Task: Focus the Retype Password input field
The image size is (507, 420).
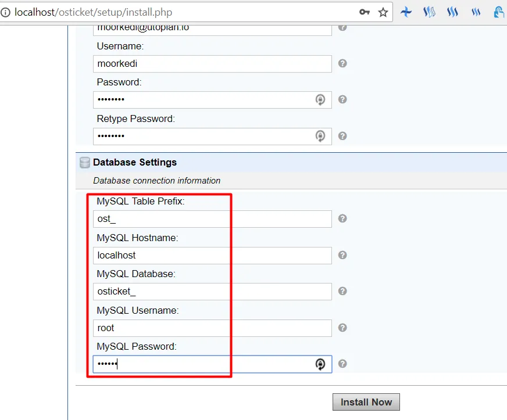Action: [x=212, y=137]
